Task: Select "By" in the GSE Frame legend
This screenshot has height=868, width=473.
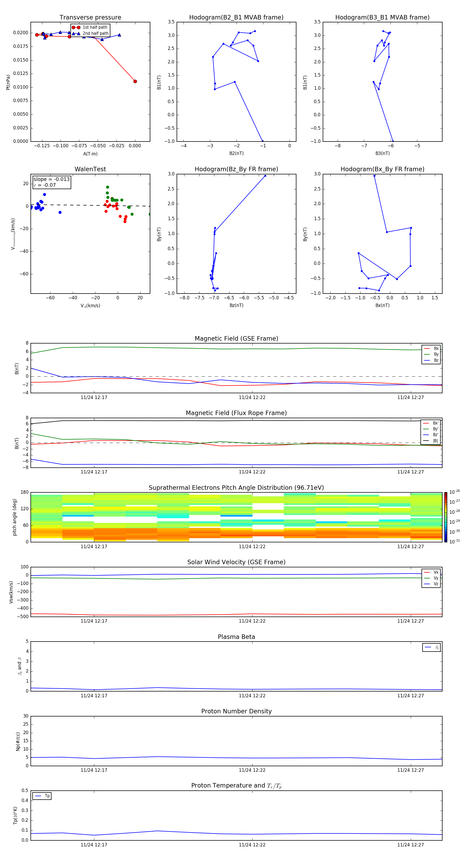Action: tap(431, 355)
